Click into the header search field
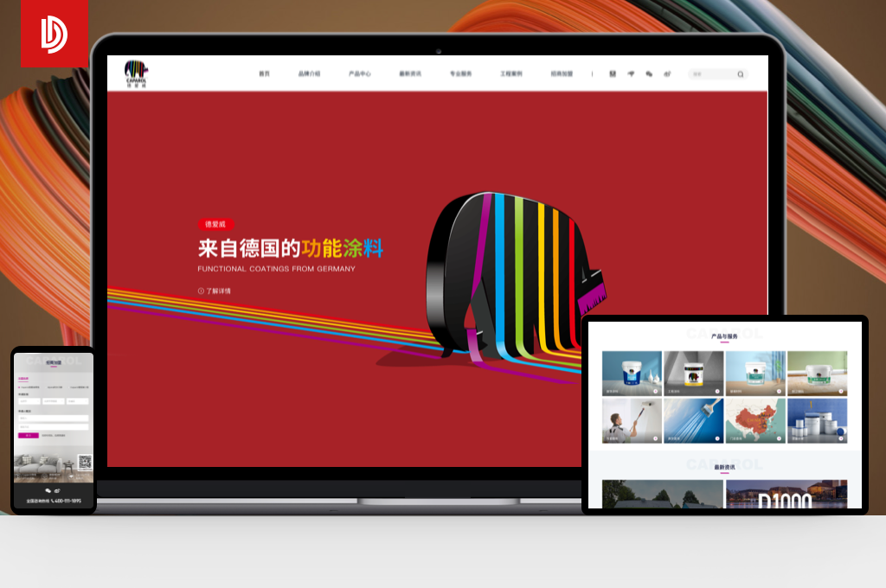Image resolution: width=886 pixels, height=588 pixels. [711, 74]
